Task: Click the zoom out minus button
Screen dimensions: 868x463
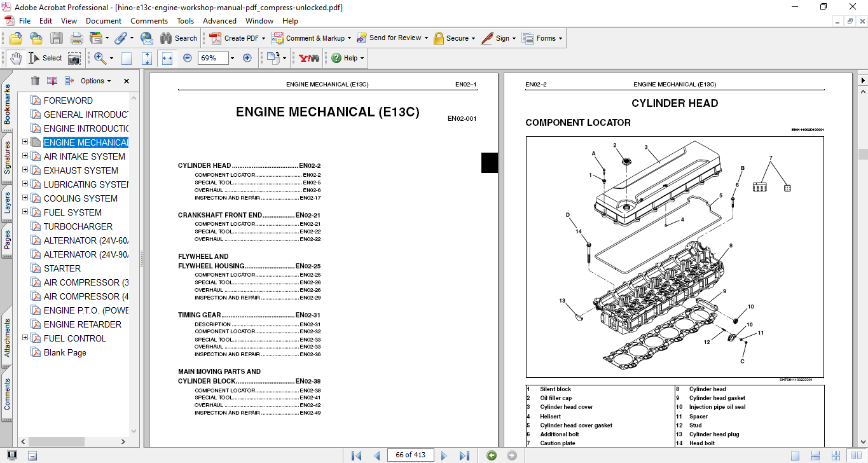Action: (x=188, y=58)
